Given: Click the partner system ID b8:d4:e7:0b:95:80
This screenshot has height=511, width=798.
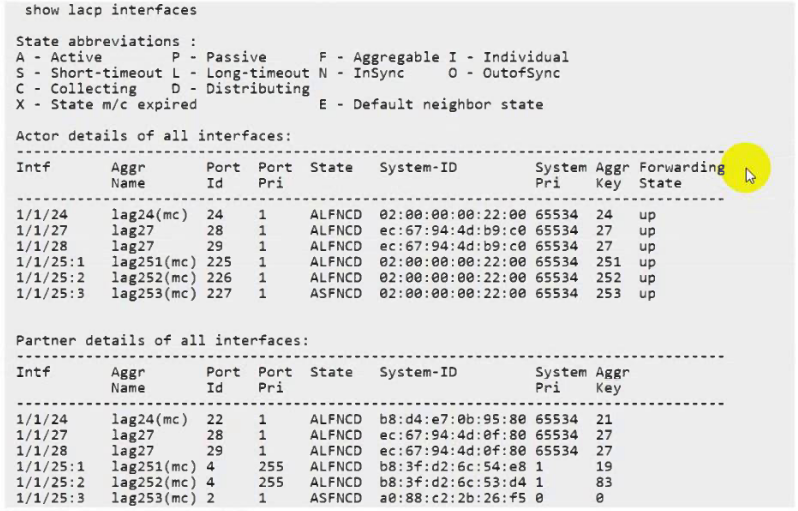Looking at the screenshot, I should coord(452,420).
